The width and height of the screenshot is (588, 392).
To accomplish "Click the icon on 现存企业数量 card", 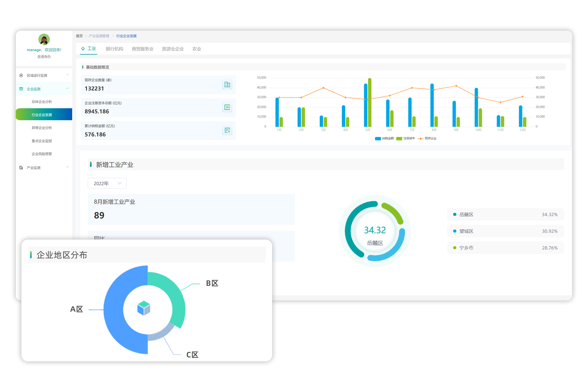I will click(x=227, y=85).
